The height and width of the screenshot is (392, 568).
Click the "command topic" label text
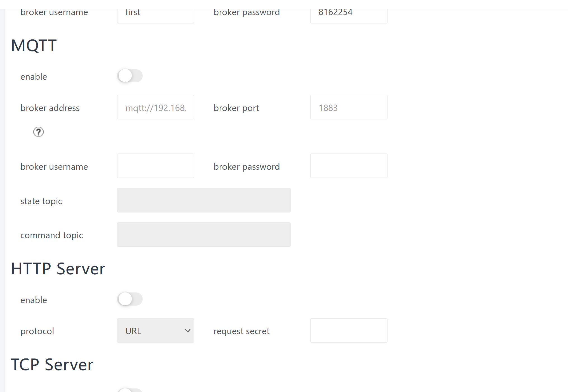tap(51, 235)
